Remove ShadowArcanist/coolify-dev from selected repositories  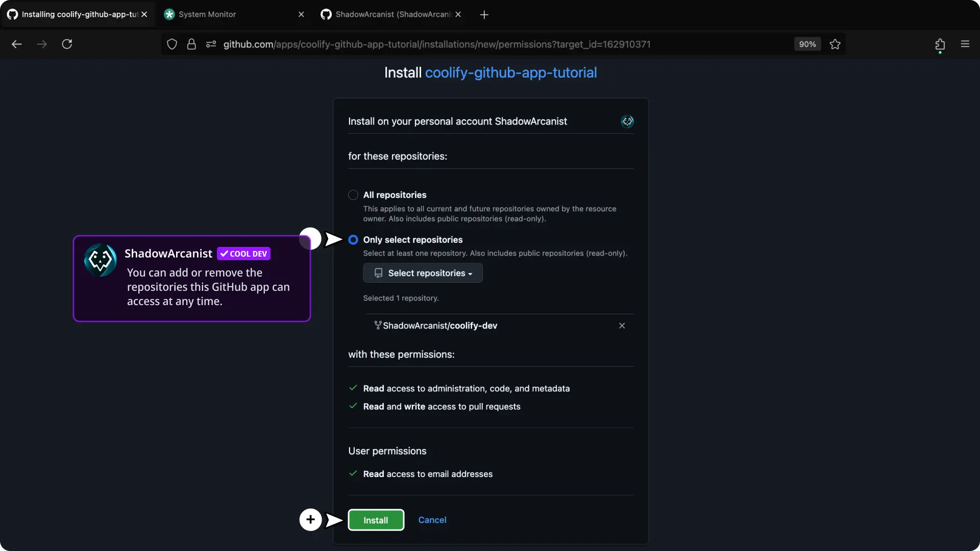pyautogui.click(x=622, y=325)
